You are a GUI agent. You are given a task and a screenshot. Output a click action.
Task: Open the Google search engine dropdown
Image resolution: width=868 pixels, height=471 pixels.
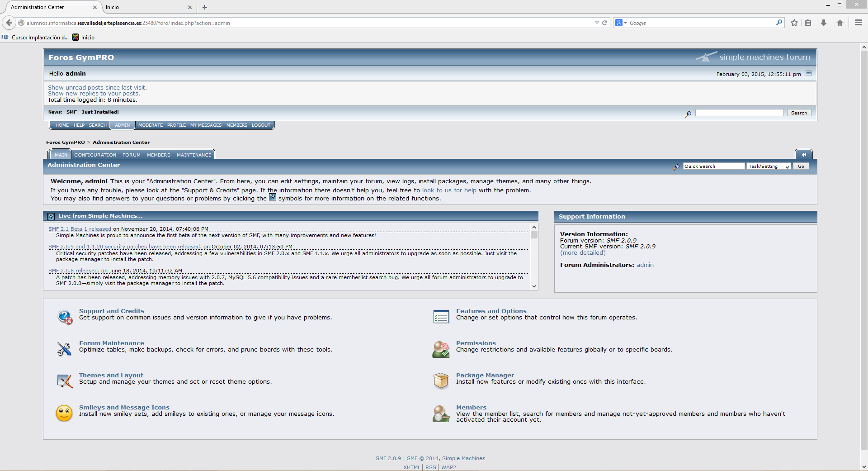tap(621, 23)
